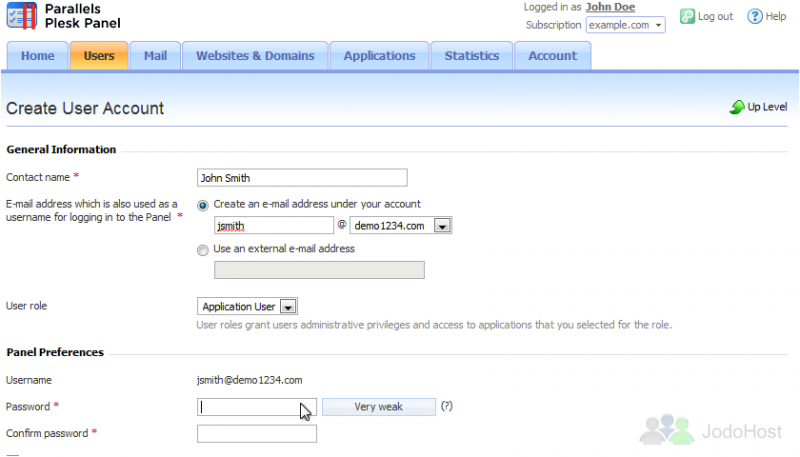Click the Up Level link text
Viewport: 800px width, 457px height.
pos(767,107)
